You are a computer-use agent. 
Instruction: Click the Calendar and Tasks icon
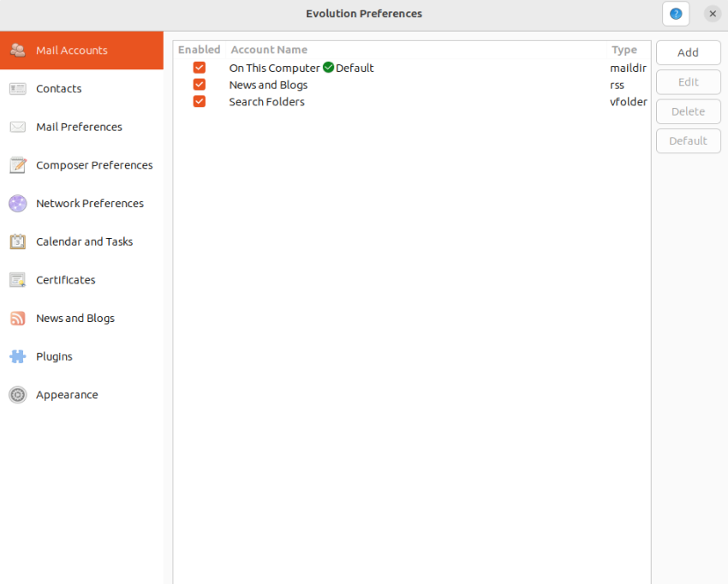[x=18, y=241]
